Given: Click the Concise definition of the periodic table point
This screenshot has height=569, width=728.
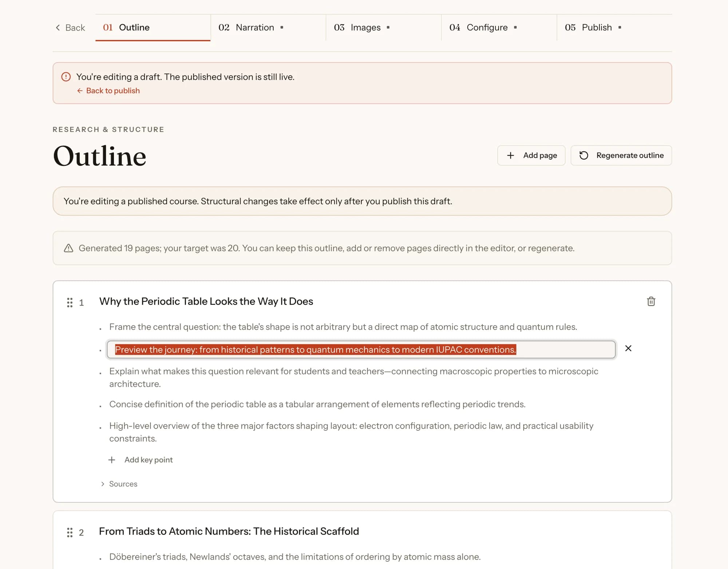Looking at the screenshot, I should click(x=317, y=404).
